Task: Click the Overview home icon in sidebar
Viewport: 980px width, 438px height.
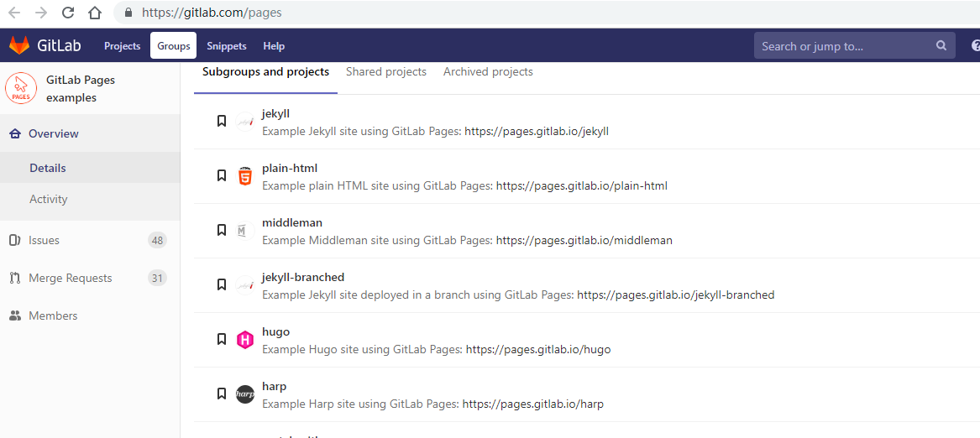Action: [x=16, y=133]
